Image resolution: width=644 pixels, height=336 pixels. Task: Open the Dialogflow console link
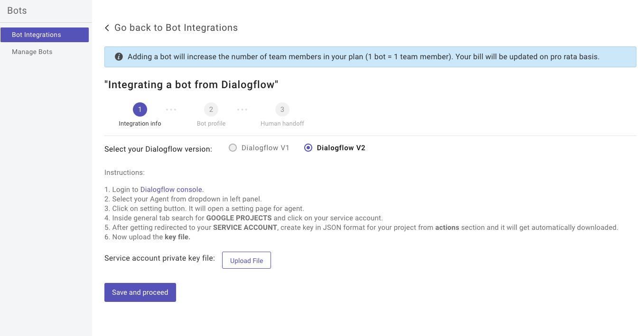[171, 190]
